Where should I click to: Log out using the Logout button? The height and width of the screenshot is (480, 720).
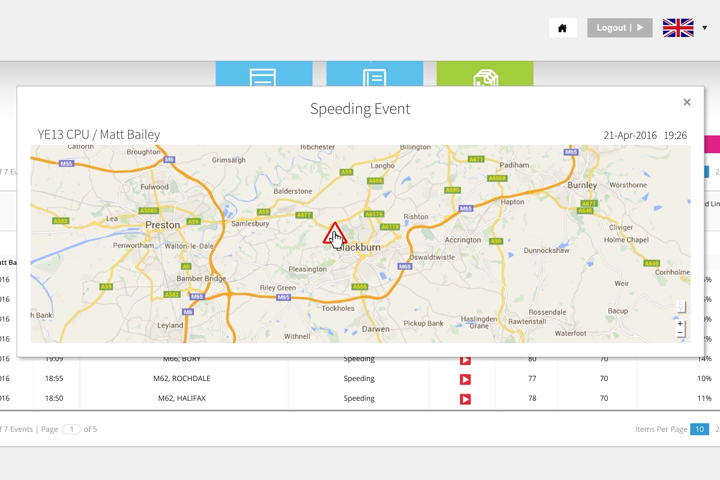click(619, 28)
